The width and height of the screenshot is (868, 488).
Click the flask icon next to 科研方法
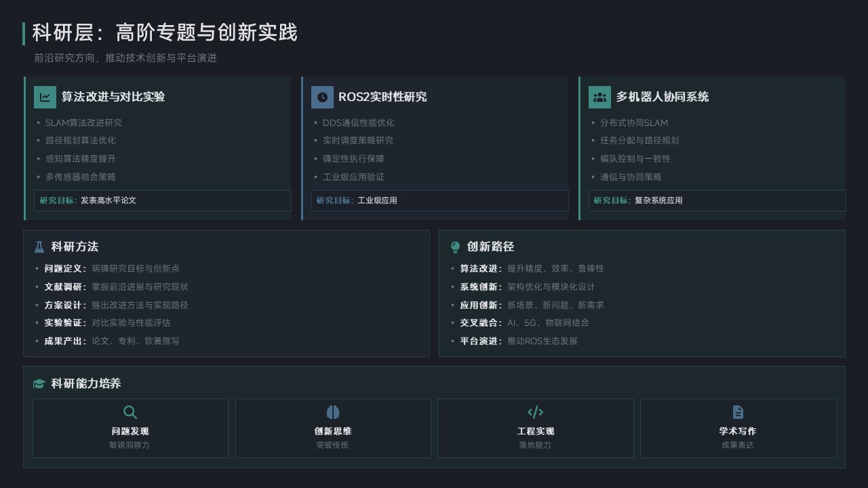pyautogui.click(x=39, y=247)
